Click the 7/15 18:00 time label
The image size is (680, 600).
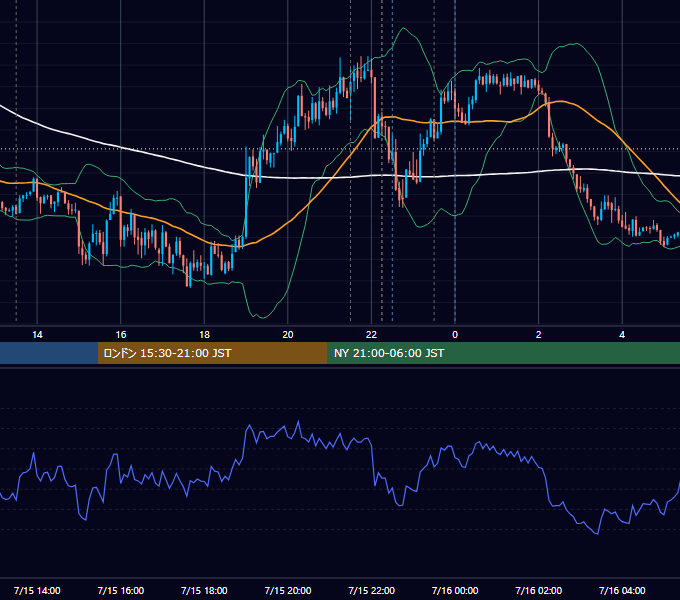click(204, 590)
